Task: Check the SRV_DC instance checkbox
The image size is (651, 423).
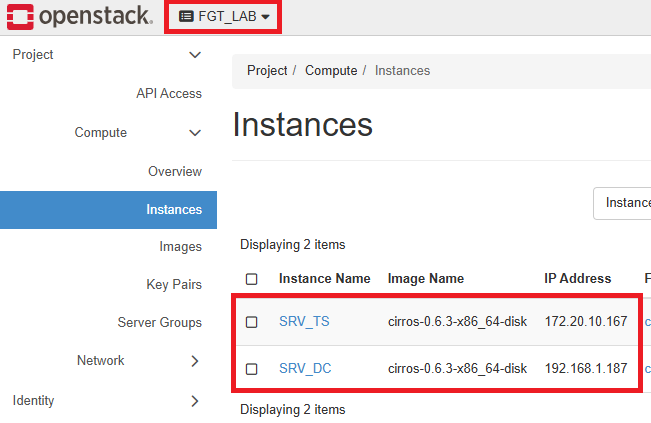Action: click(x=252, y=369)
